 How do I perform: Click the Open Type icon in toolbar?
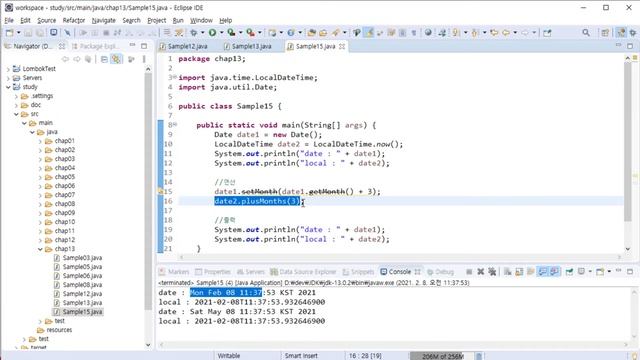pos(311,32)
